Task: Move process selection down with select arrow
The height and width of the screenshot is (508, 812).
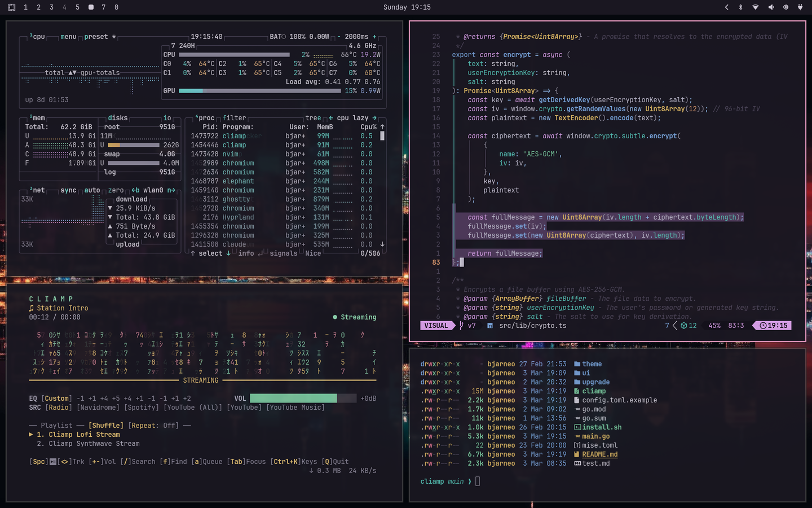Action: [x=228, y=253]
